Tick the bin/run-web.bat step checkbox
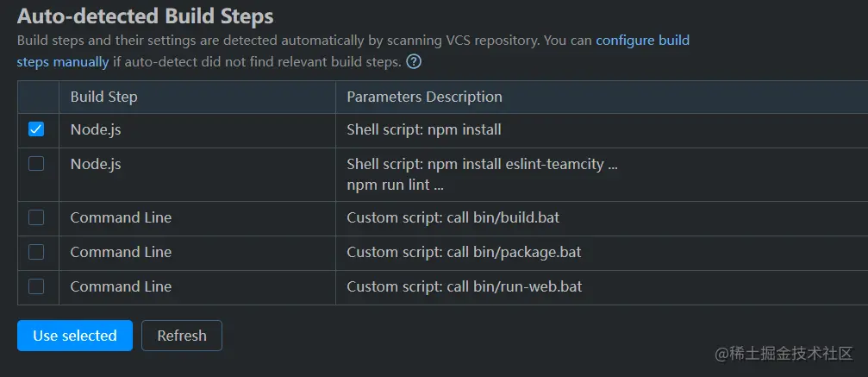The width and height of the screenshot is (868, 377). (x=36, y=286)
